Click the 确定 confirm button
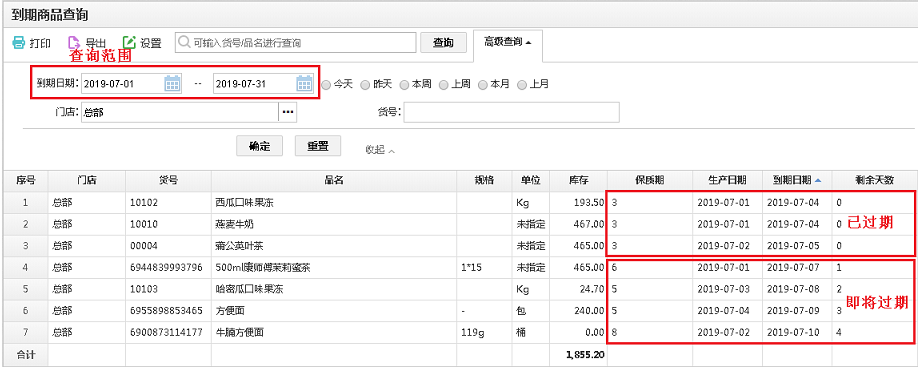 point(259,146)
